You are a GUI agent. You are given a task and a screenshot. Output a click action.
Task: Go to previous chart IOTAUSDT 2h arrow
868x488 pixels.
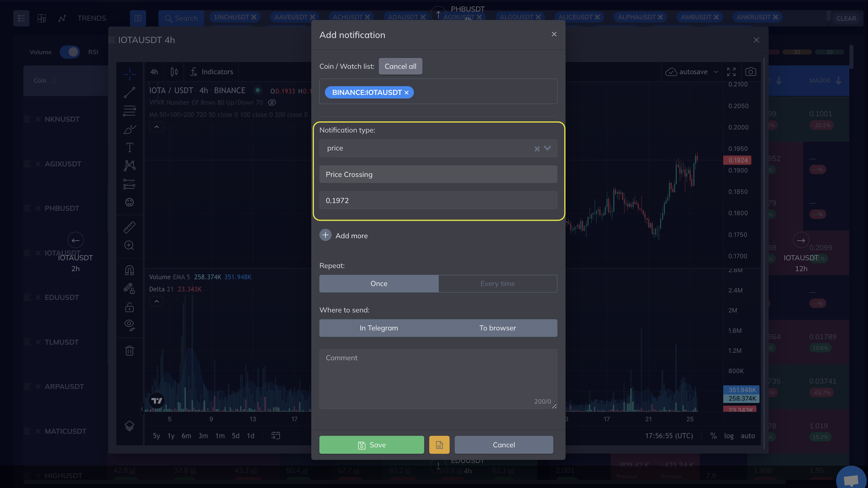[x=75, y=240]
